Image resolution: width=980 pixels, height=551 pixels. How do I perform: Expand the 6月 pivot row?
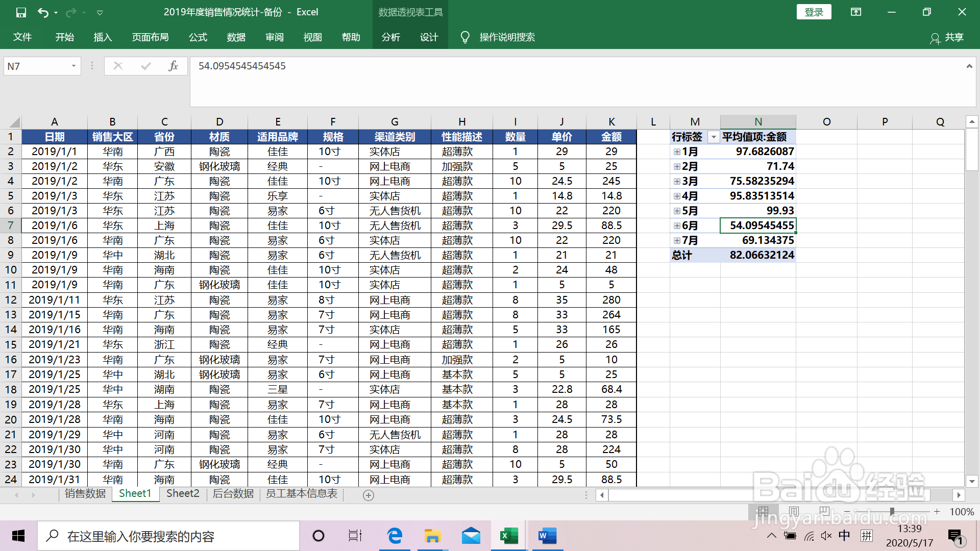[x=677, y=226]
